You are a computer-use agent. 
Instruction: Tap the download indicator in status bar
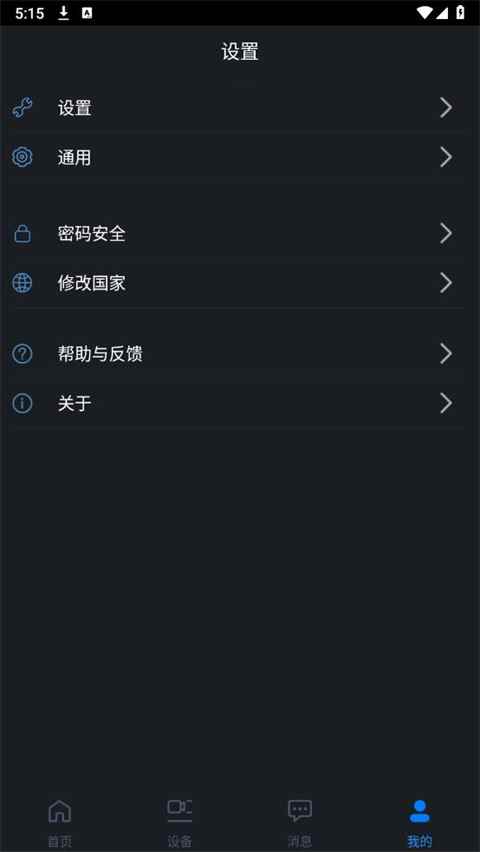coord(64,13)
